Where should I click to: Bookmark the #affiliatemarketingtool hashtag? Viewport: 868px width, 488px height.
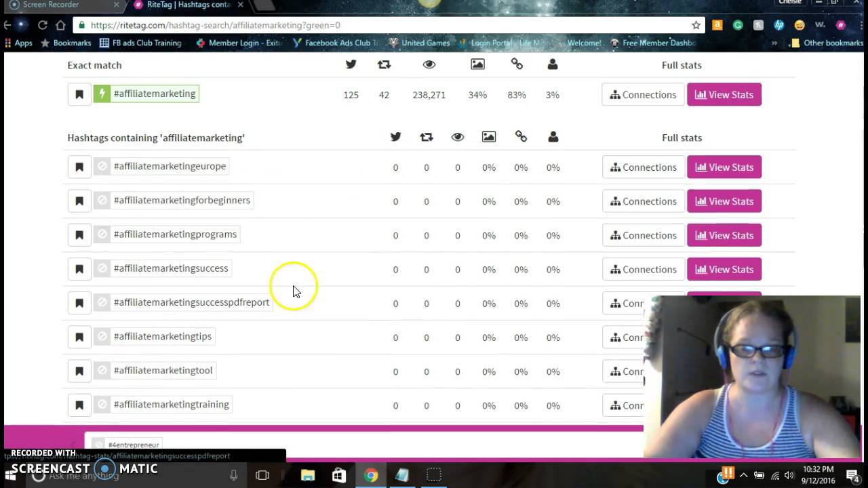coord(79,371)
